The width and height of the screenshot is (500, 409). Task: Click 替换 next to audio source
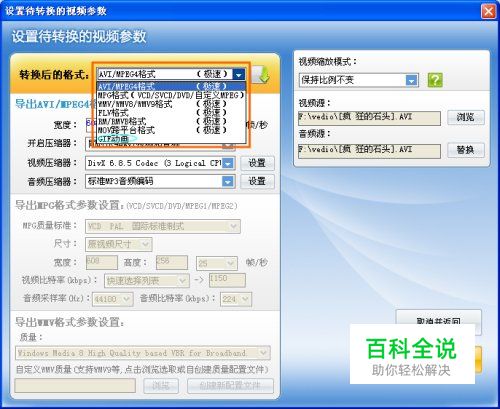click(x=466, y=150)
